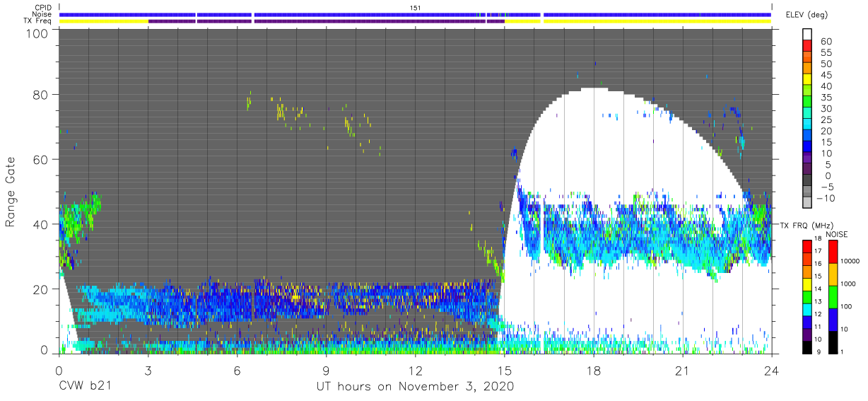Click y-axis tick label '60'

click(42, 159)
